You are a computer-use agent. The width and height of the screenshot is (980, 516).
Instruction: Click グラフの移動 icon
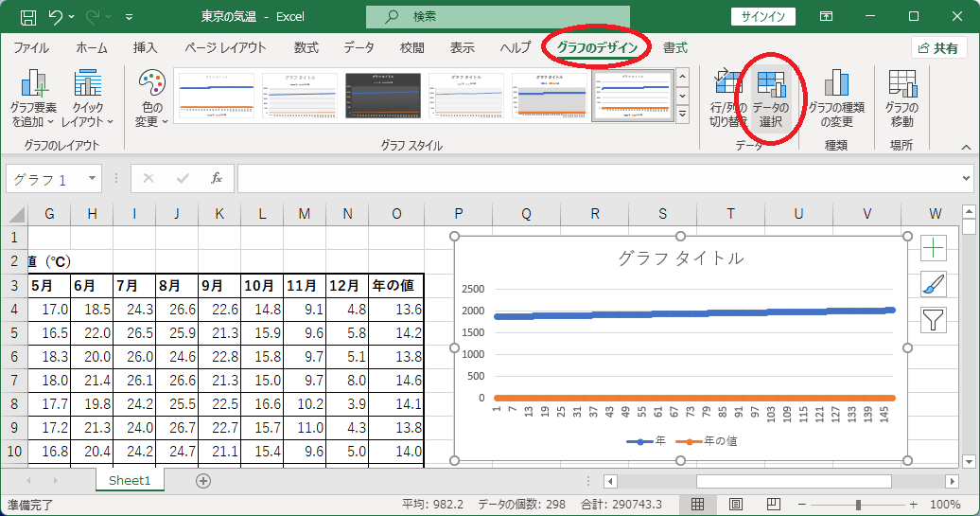(x=901, y=98)
